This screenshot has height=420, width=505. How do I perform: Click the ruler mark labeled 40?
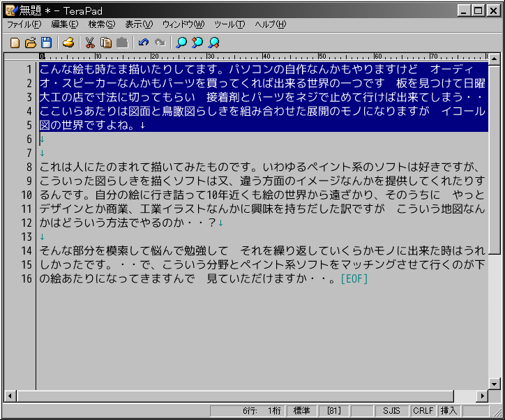coord(266,57)
